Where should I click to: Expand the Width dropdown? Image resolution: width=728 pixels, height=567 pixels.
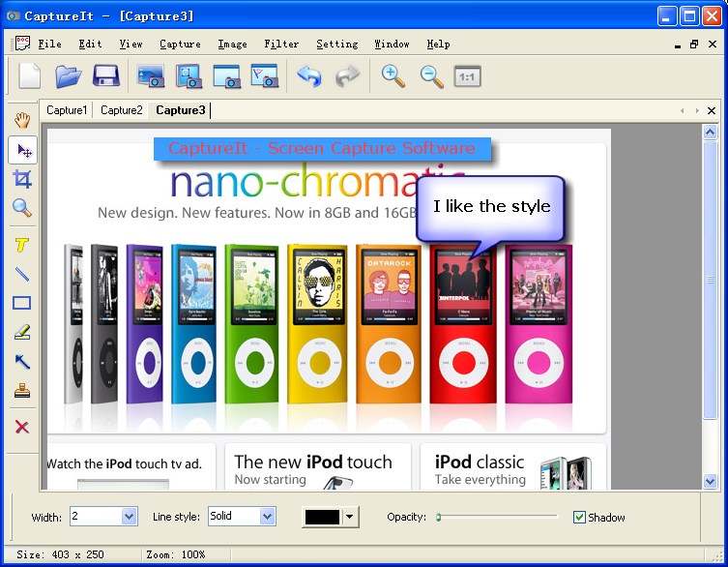point(130,516)
